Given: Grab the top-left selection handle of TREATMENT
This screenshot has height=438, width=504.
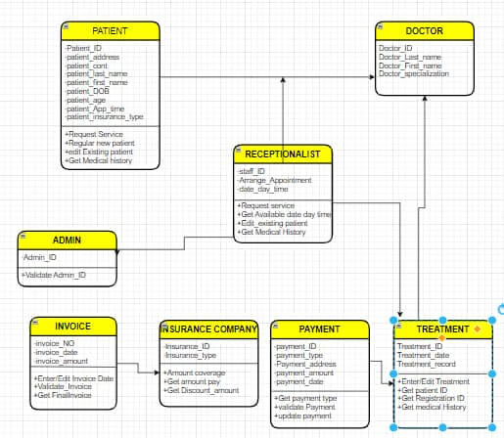Looking at the screenshot, I should [393, 320].
